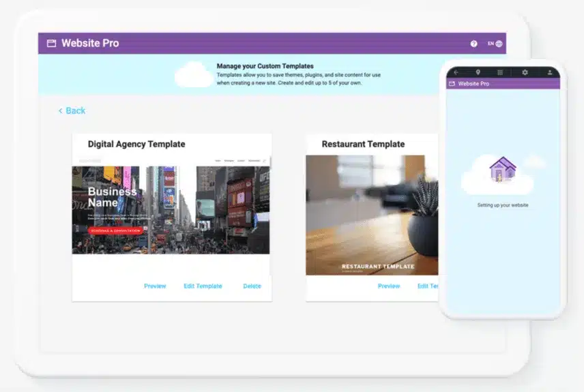584x392 pixels.
Task: Click the Restaurant Template thumbnail image
Action: click(372, 215)
